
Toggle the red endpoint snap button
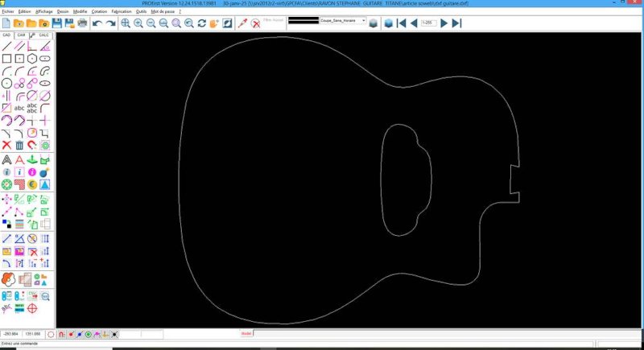tap(71, 335)
